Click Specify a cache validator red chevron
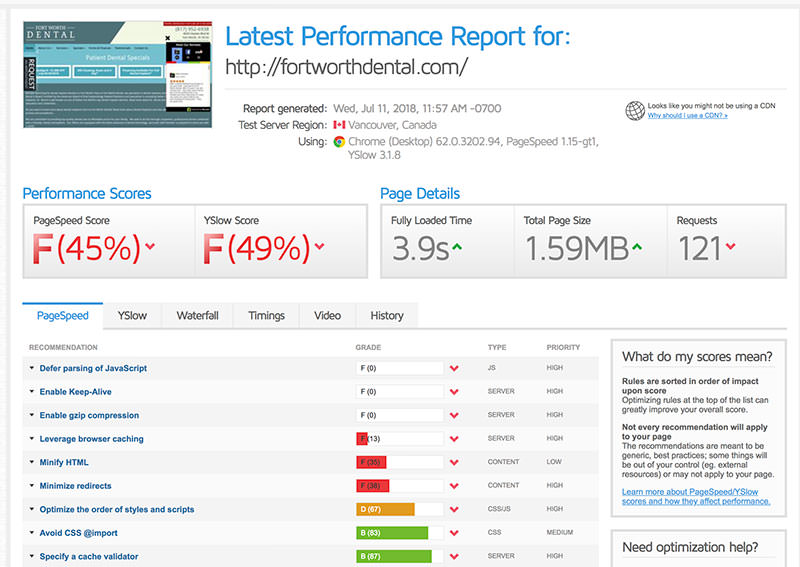This screenshot has width=800, height=567. pyautogui.click(x=454, y=556)
